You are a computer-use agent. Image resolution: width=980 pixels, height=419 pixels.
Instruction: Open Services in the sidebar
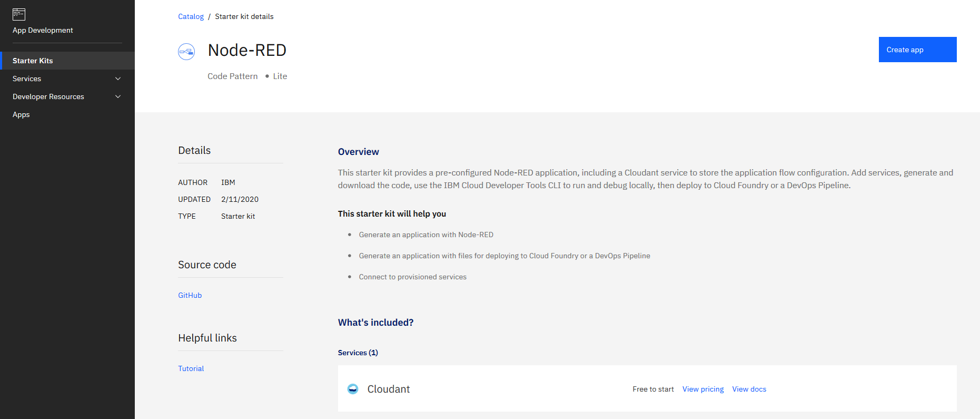(27, 79)
